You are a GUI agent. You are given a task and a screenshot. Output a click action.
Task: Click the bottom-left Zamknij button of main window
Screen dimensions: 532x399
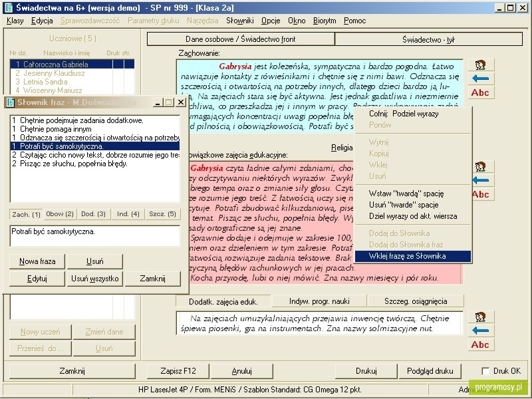coord(72,371)
